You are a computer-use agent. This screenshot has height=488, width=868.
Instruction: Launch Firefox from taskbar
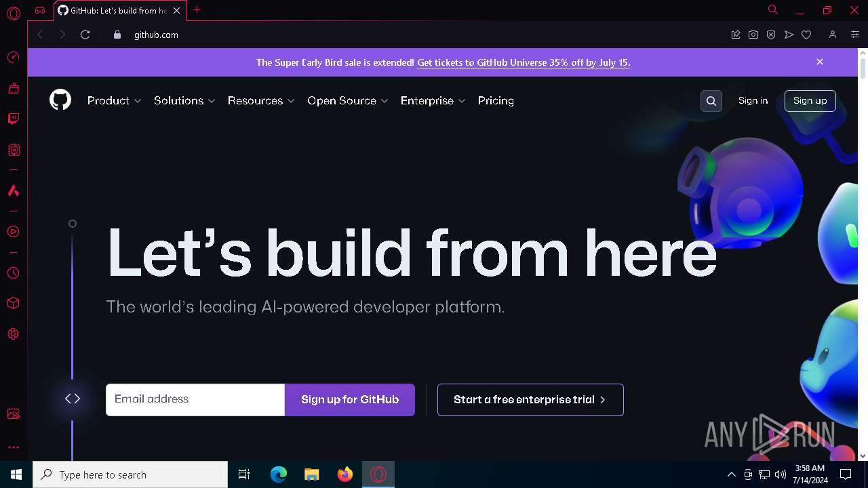(x=345, y=474)
